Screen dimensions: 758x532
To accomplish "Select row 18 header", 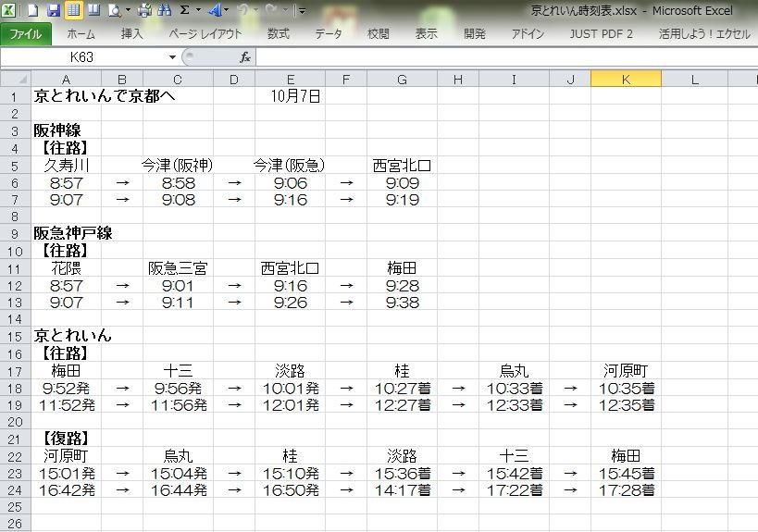I will point(14,388).
